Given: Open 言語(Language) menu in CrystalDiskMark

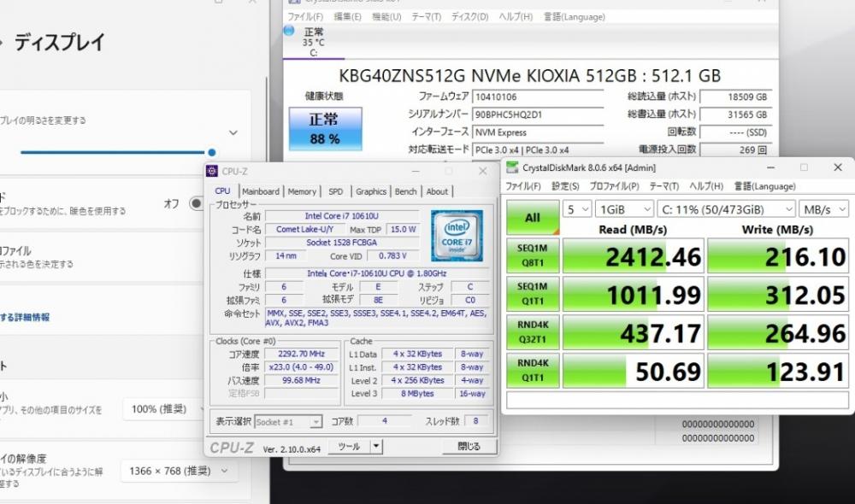Looking at the screenshot, I should click(764, 186).
